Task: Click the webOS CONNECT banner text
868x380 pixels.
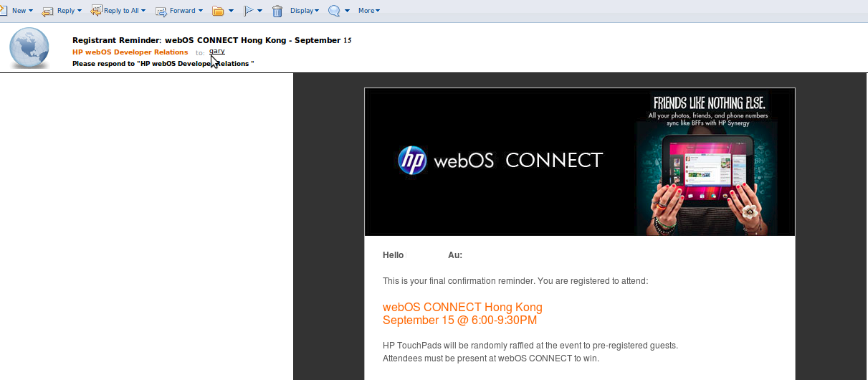Action: [x=518, y=161]
